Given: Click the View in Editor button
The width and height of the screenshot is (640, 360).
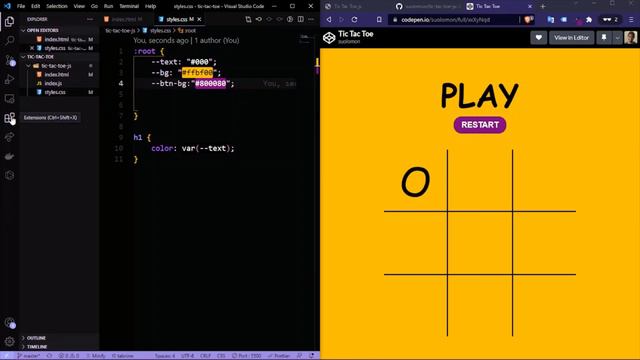Looking at the screenshot, I should (x=571, y=38).
